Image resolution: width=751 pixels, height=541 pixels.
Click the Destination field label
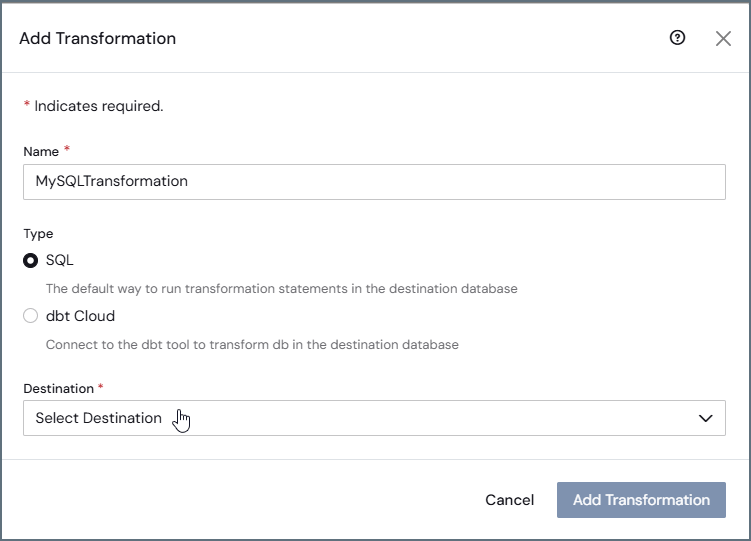click(x=58, y=388)
